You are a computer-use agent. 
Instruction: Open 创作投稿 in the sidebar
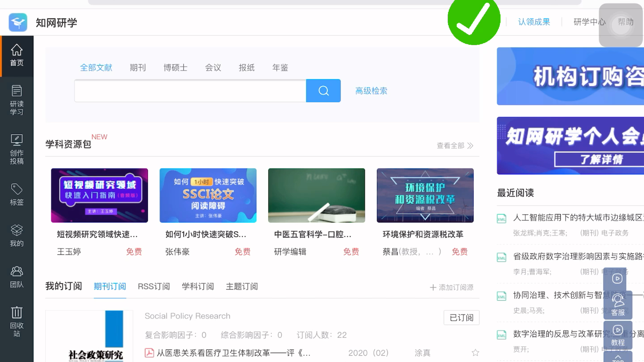tap(17, 149)
